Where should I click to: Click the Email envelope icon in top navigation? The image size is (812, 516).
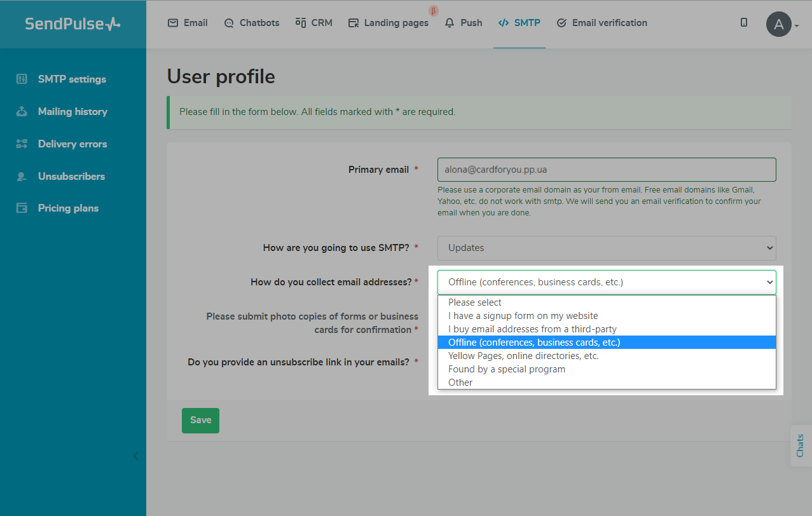coord(173,23)
